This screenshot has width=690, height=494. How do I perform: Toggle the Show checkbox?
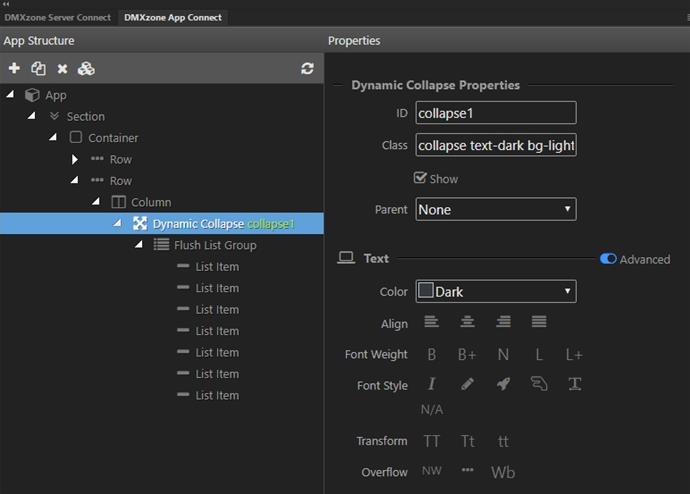(x=420, y=178)
